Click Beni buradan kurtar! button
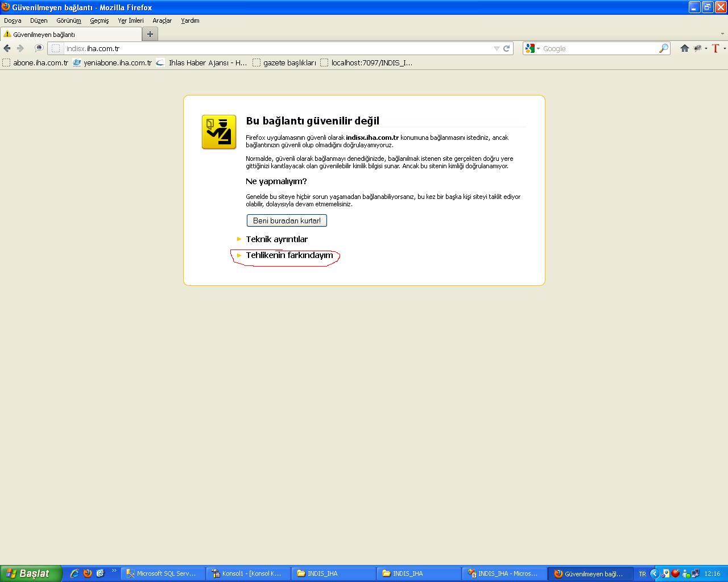Image resolution: width=728 pixels, height=582 pixels. click(x=287, y=221)
